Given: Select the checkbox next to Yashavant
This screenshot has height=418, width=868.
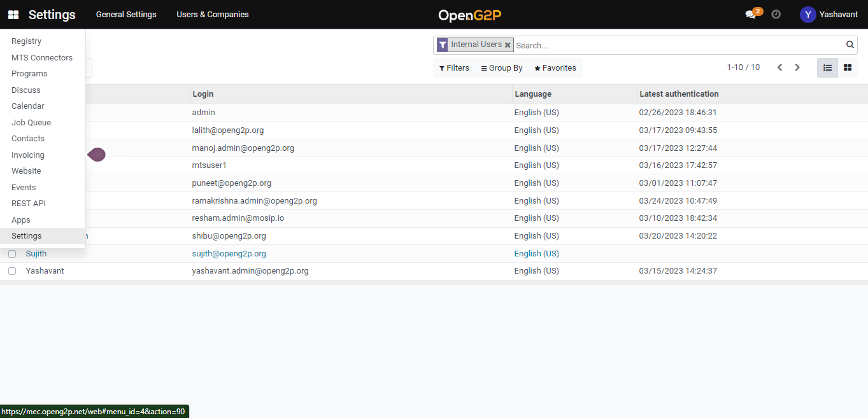Looking at the screenshot, I should [12, 271].
